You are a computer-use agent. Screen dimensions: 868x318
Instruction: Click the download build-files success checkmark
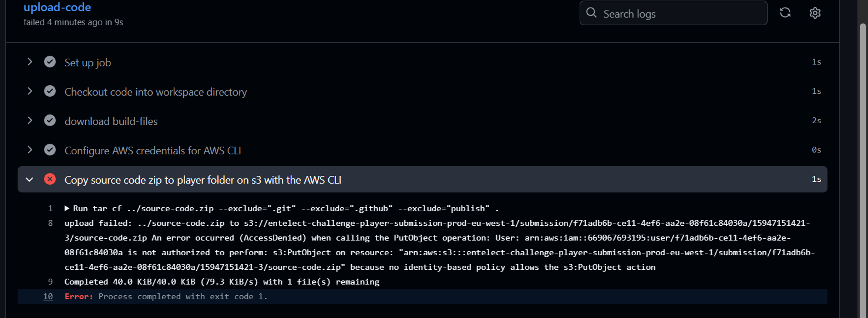(x=50, y=120)
